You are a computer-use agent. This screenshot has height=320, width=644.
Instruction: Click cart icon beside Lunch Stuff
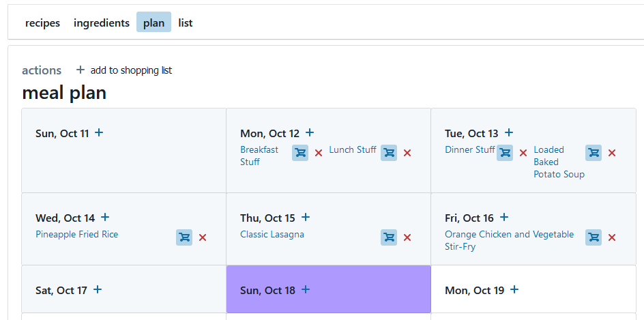[x=389, y=153]
